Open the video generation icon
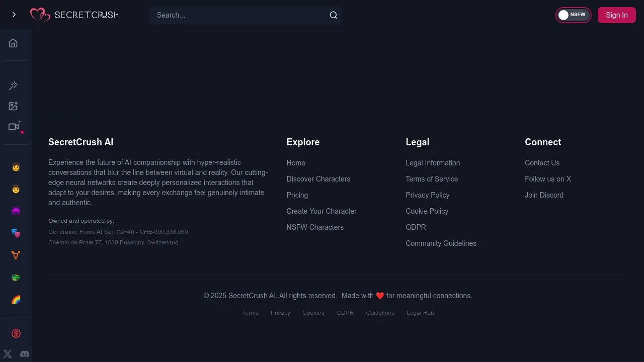 point(14,127)
